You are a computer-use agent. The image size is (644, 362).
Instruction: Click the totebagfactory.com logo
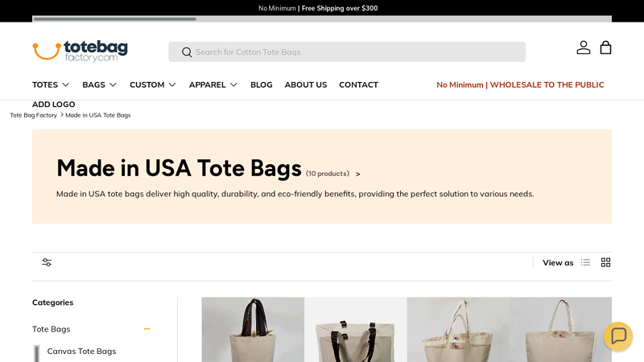[80, 51]
